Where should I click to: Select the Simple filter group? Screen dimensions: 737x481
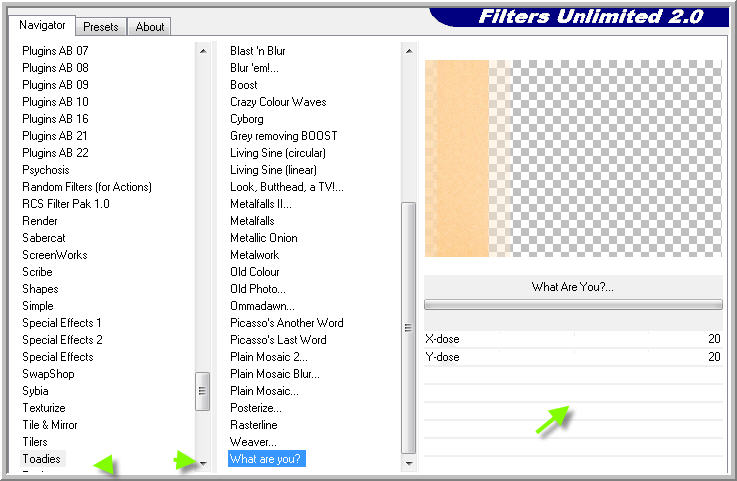coord(38,306)
